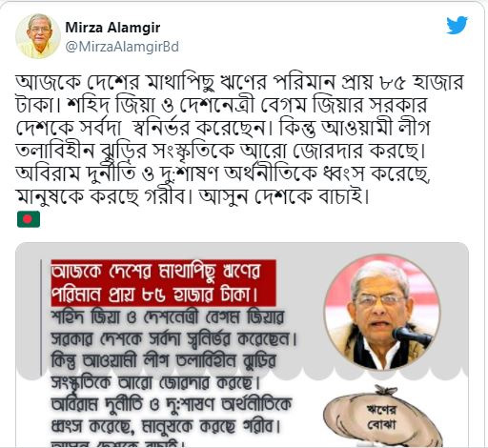Screen dimensions: 488x448
Task: Open the embedded tweet image card
Action: tap(242, 345)
